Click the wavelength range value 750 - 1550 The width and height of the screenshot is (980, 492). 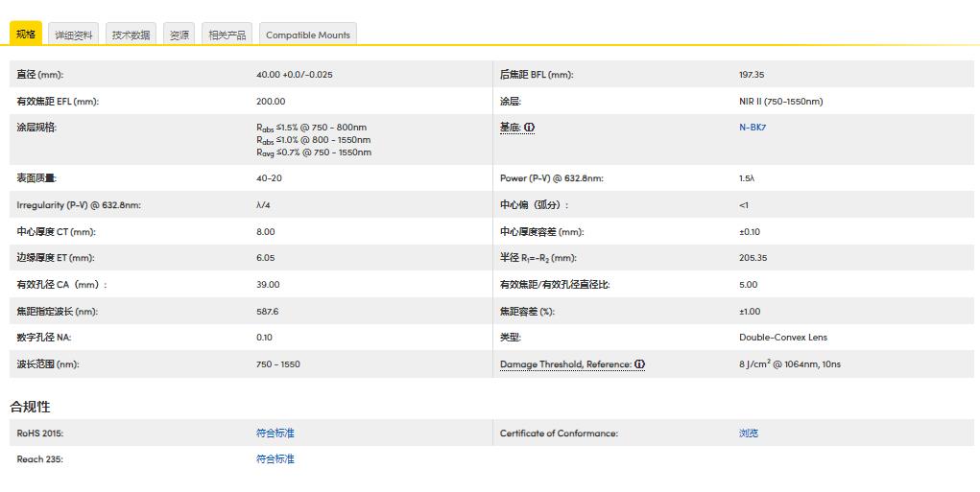(x=278, y=364)
